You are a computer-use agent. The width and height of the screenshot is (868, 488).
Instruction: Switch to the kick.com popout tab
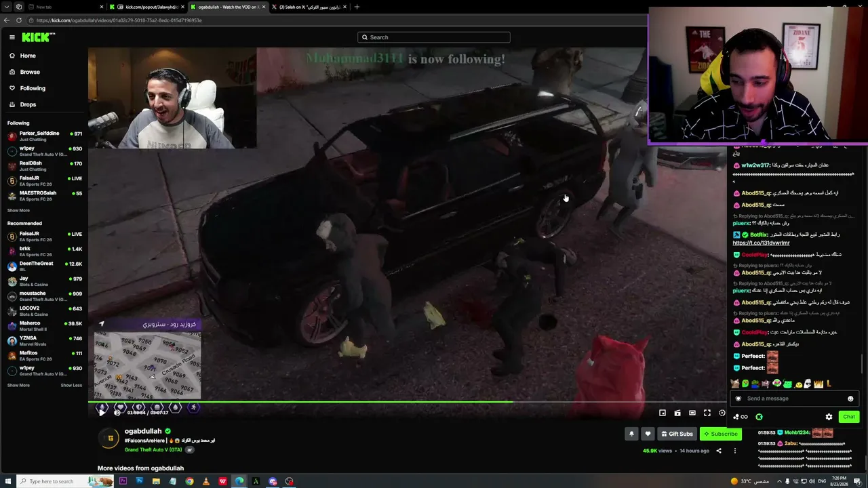coord(148,7)
